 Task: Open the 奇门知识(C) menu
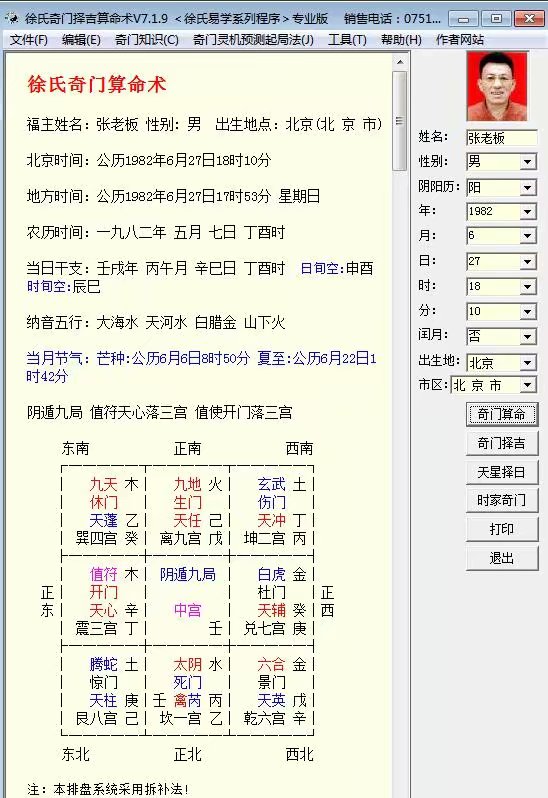pos(147,40)
